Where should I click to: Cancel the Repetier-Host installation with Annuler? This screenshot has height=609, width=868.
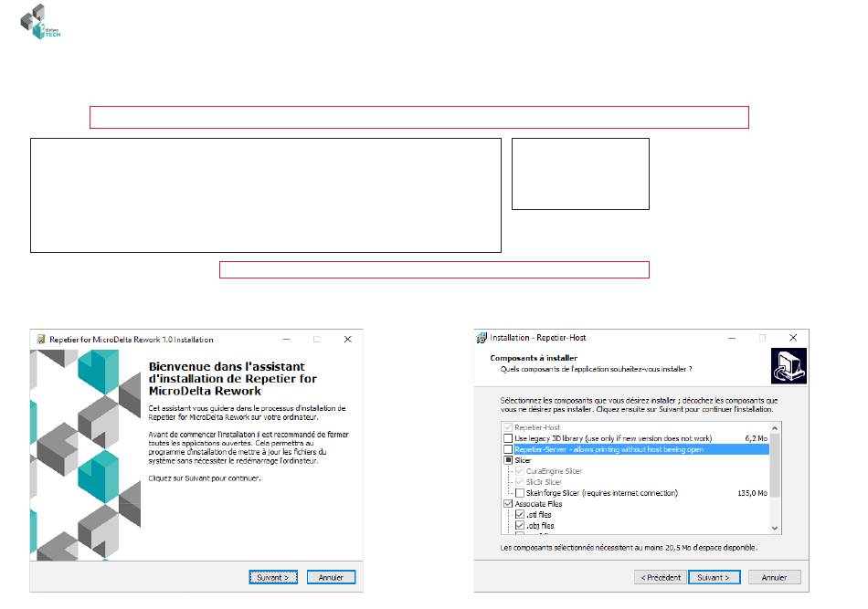774,577
